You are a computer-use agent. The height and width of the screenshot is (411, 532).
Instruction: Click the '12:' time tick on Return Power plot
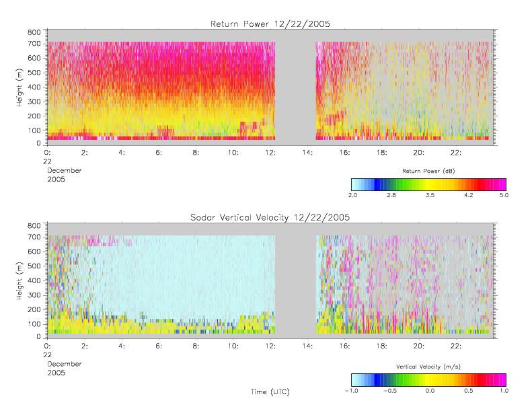point(270,153)
